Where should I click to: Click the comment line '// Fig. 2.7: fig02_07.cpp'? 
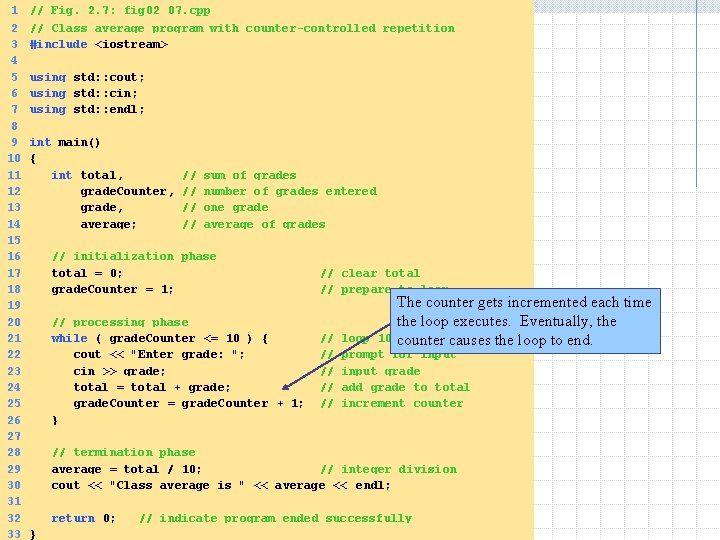click(120, 10)
